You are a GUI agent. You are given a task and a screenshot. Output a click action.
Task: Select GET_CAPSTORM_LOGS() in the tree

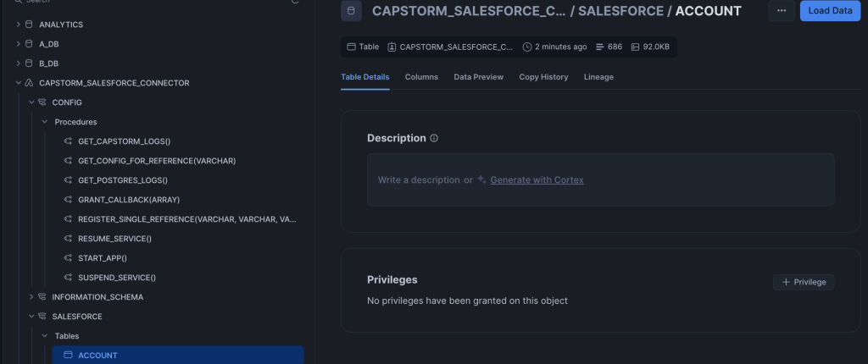124,141
